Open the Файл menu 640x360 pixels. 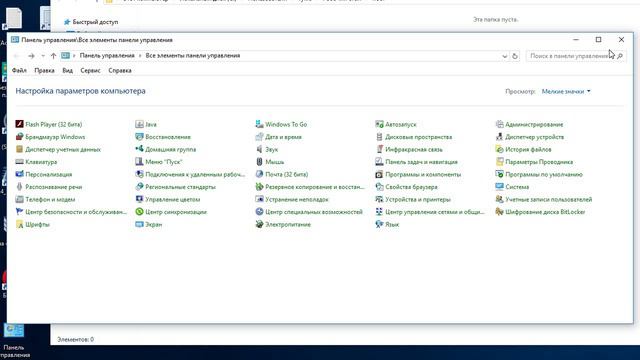19,71
